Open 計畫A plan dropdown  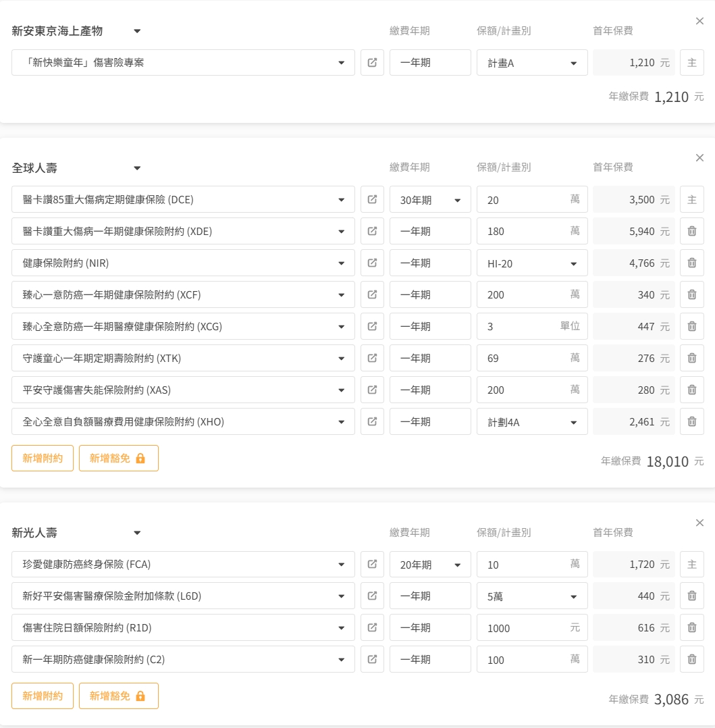click(532, 63)
